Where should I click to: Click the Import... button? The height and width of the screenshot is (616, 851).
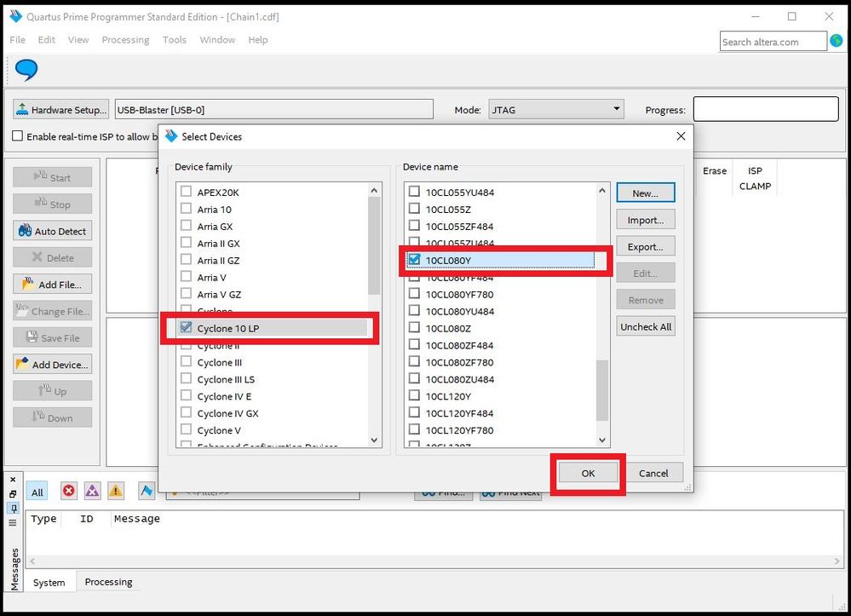(646, 220)
